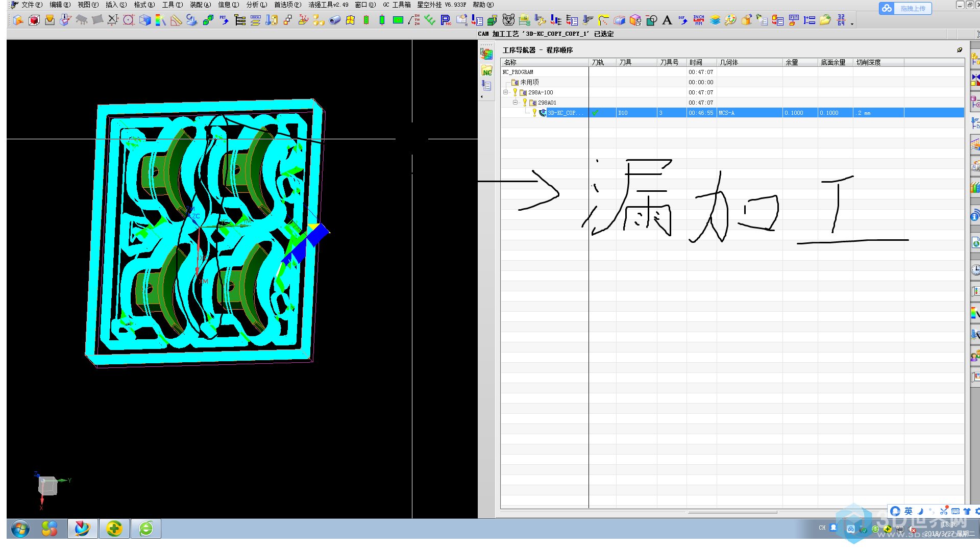980x551 pixels.
Task: Click the colorful petals taskbar icon
Action: [x=50, y=529]
